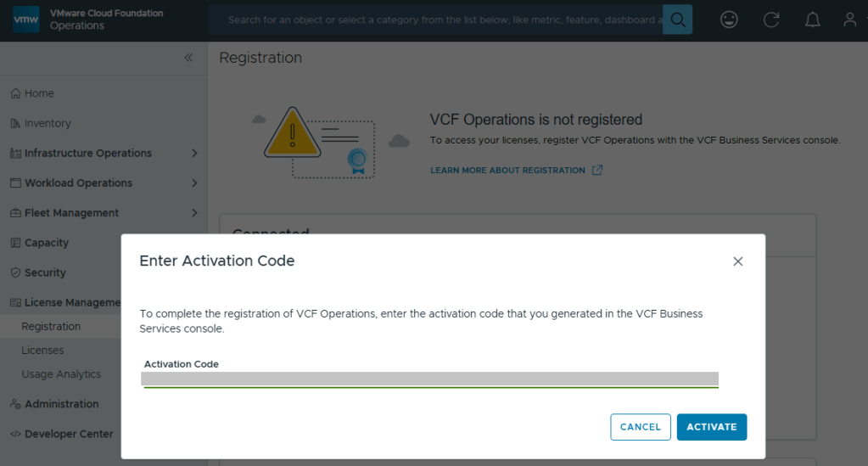Expand the Fleet Management chevron
The image size is (868, 466).
[x=194, y=213]
